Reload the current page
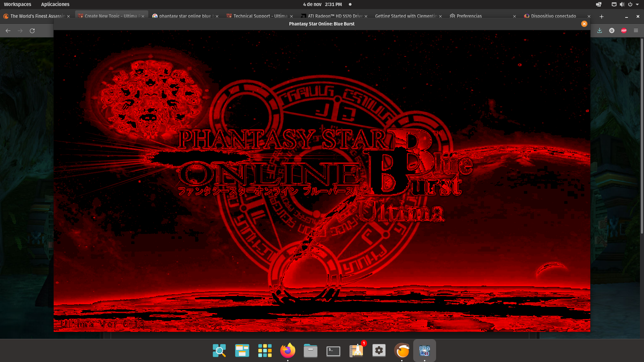644x362 pixels. tap(32, 31)
